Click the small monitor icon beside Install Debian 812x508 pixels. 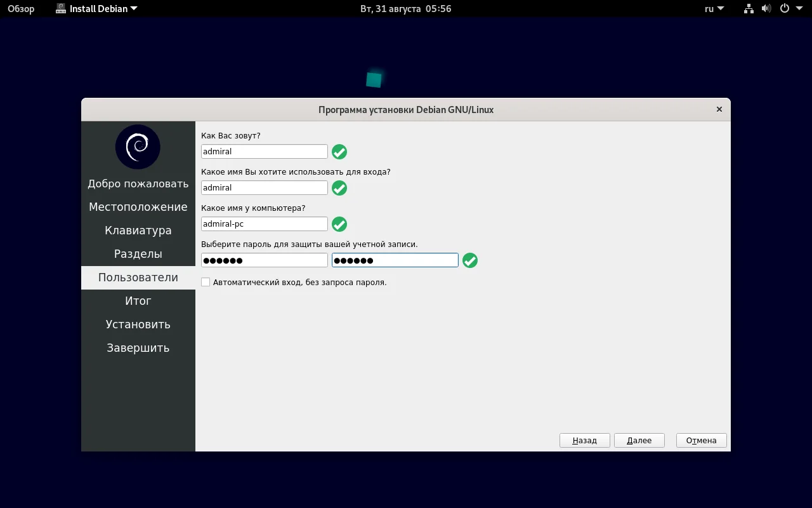(61, 8)
